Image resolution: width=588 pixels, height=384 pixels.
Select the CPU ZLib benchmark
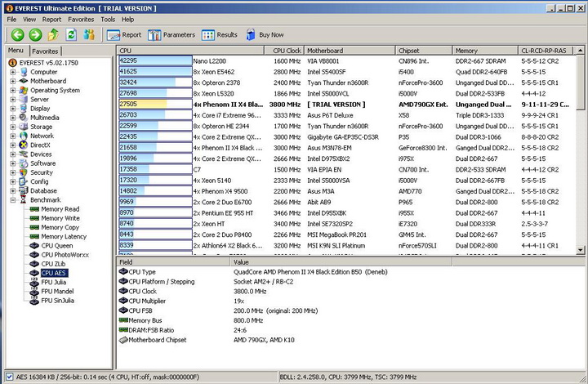(53, 264)
